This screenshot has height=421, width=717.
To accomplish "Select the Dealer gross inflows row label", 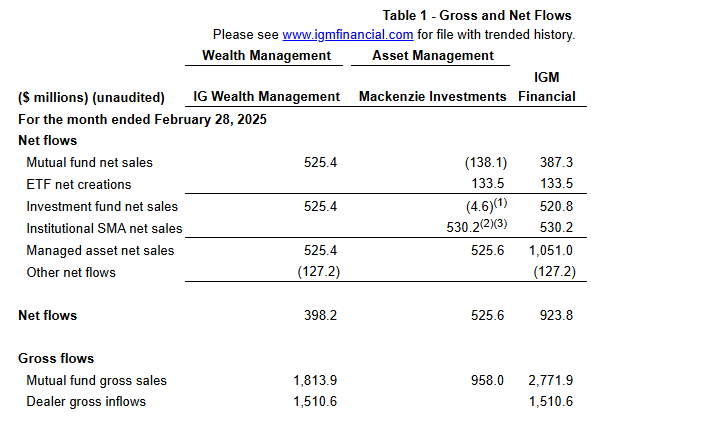I will [86, 402].
